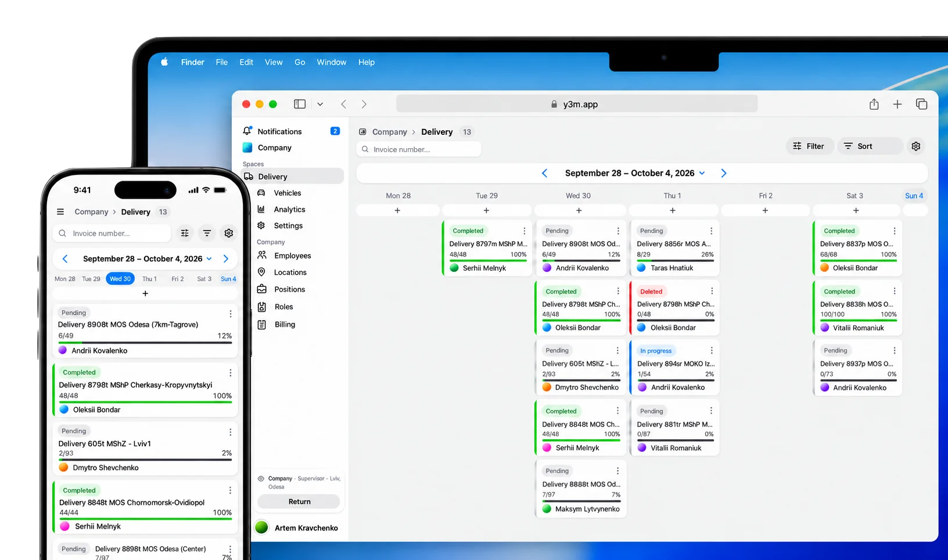This screenshot has width=948, height=560.
Task: Open the Window menu in macOS menu bar
Action: [x=331, y=62]
